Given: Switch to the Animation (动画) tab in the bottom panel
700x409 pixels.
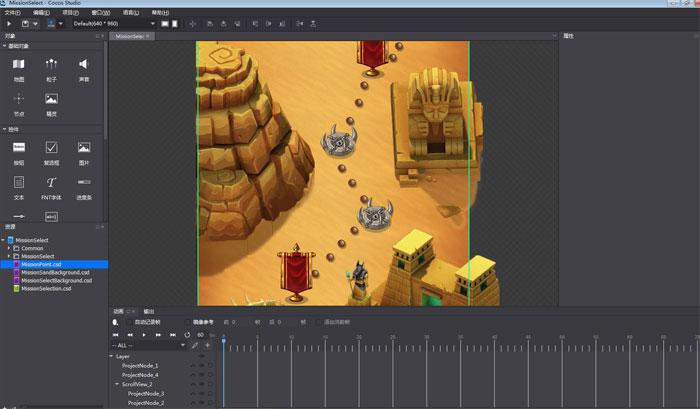Looking at the screenshot, I should (118, 311).
